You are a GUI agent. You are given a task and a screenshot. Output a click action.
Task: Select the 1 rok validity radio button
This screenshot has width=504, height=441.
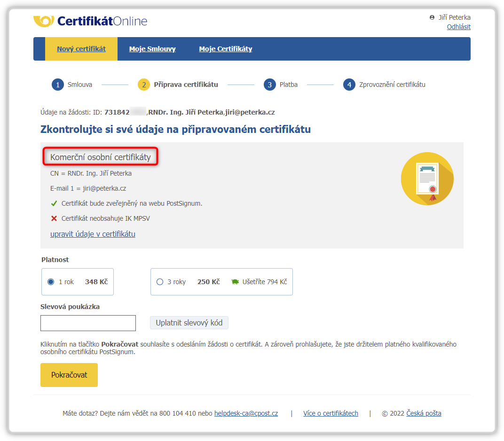pyautogui.click(x=51, y=282)
